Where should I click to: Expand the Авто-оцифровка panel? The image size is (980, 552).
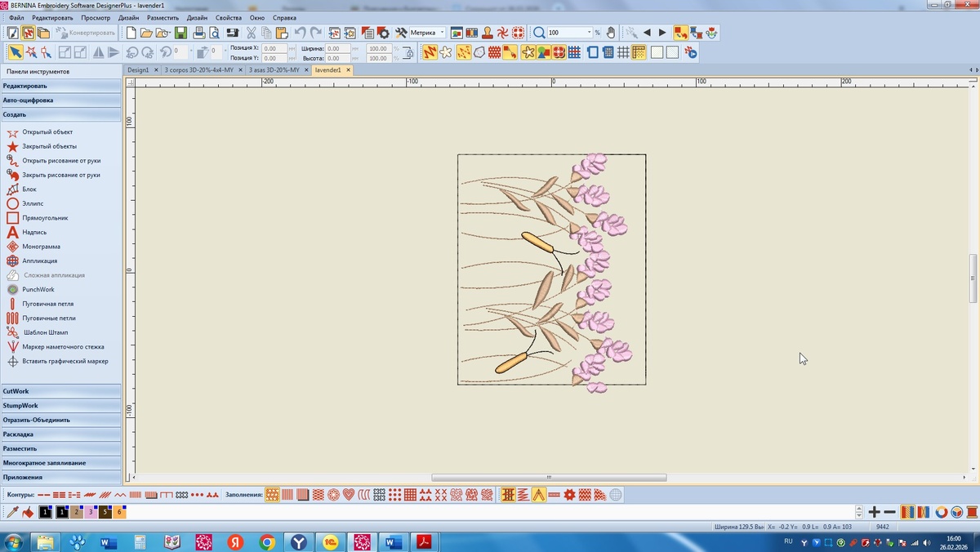[x=60, y=100]
